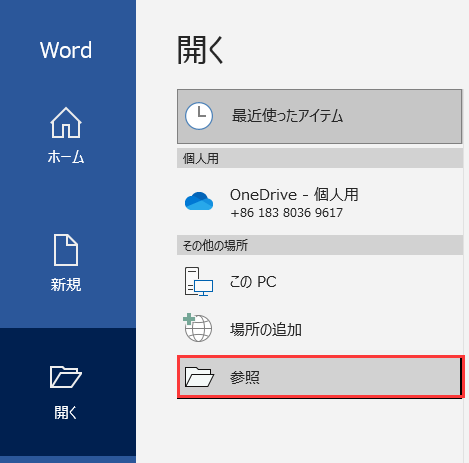The image size is (469, 463).
Task: Click the blank page icon for 新規
Action: coord(66,250)
